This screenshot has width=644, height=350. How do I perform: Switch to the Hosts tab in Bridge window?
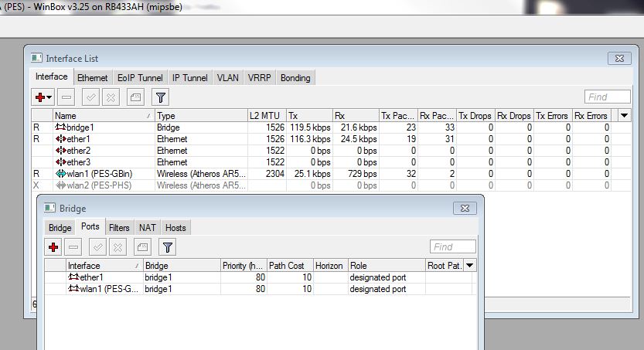point(175,227)
